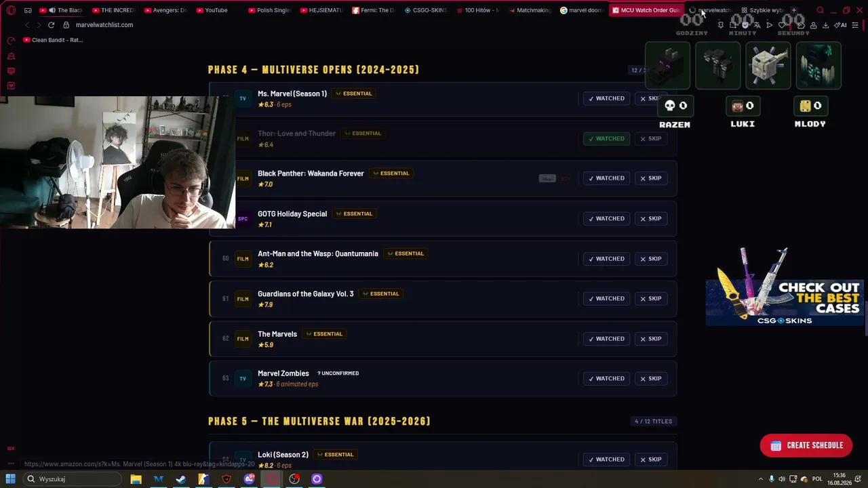
Task: Open OBS Studio from the taskbar
Action: [294, 479]
